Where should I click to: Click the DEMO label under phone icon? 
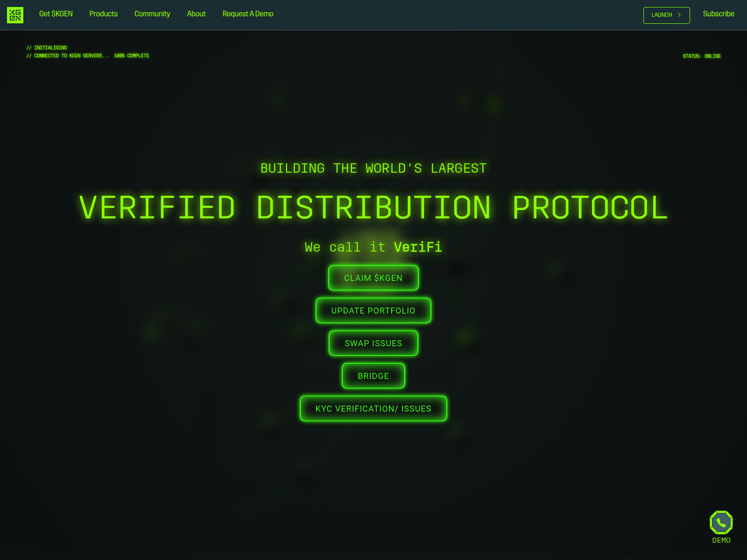pos(721,540)
